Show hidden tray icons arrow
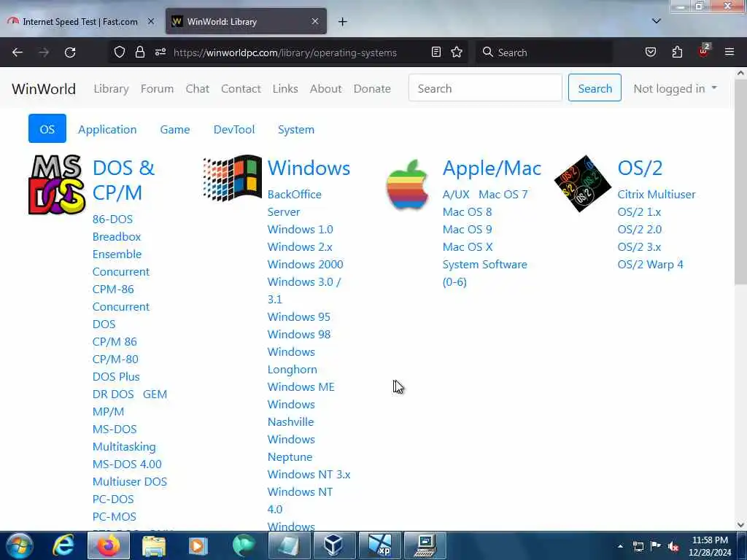This screenshot has height=560, width=747. click(620, 546)
